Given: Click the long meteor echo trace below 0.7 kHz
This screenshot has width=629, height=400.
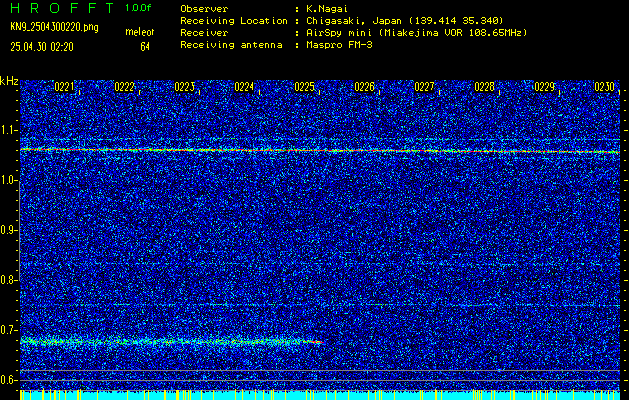Looking at the screenshot, I should (x=172, y=341).
